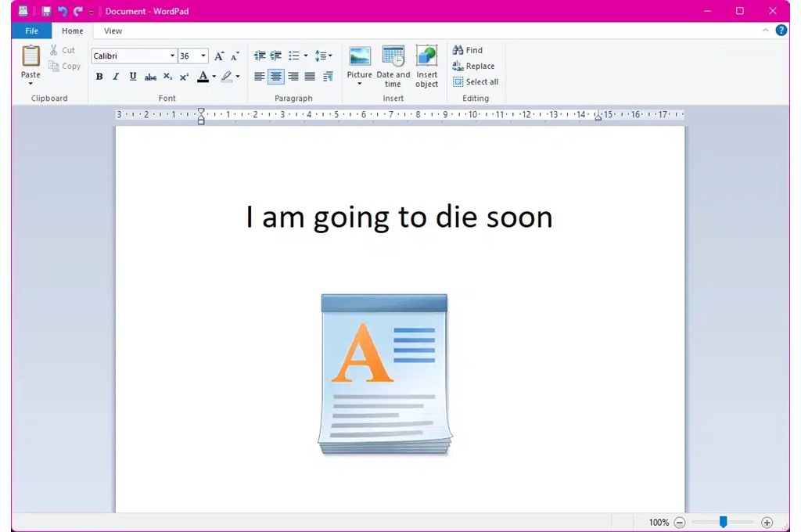801x532 pixels.
Task: Click the Find button
Action: pyautogui.click(x=468, y=50)
